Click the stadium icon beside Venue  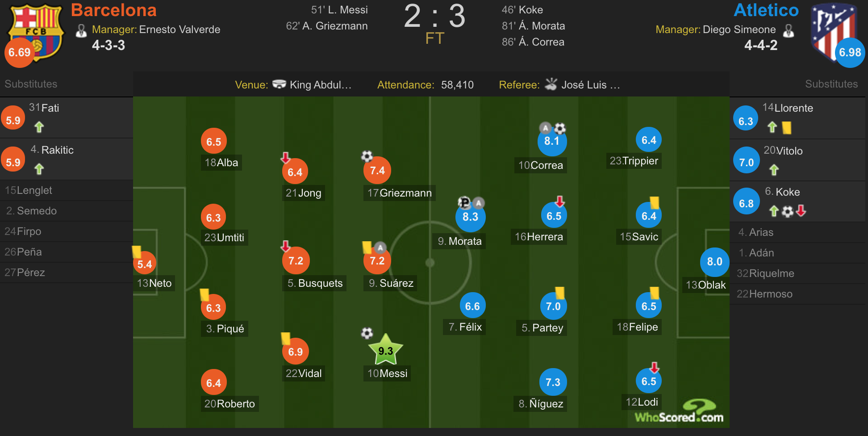[279, 84]
